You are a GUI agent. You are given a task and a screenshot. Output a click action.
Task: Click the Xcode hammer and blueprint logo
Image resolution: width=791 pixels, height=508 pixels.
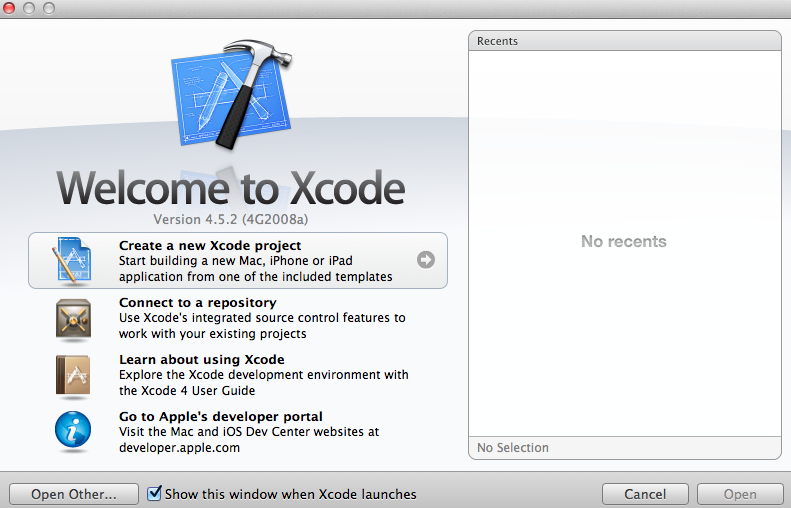[x=232, y=95]
